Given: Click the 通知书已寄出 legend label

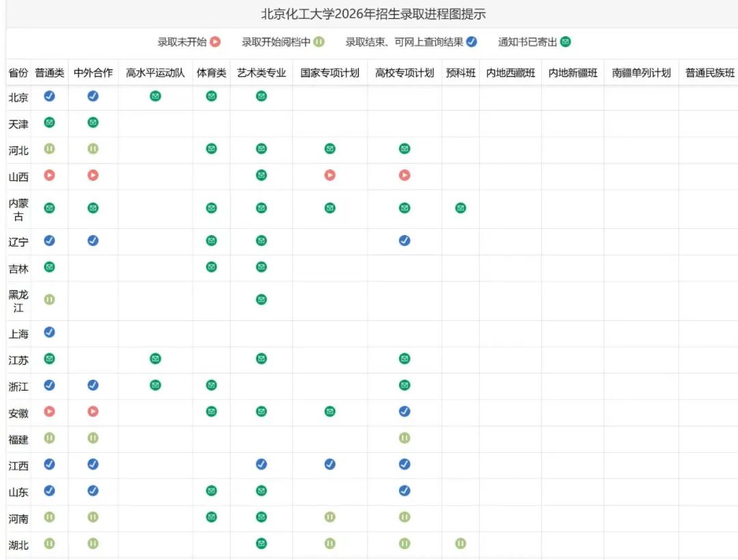Looking at the screenshot, I should (x=527, y=42).
